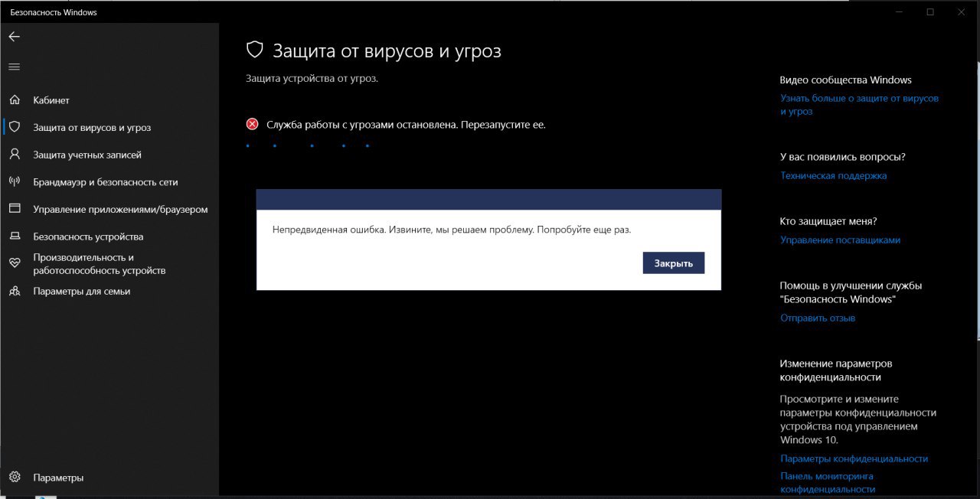Screen dimensions: 980x499
Task: Go back using the back arrow
Action: [14, 36]
